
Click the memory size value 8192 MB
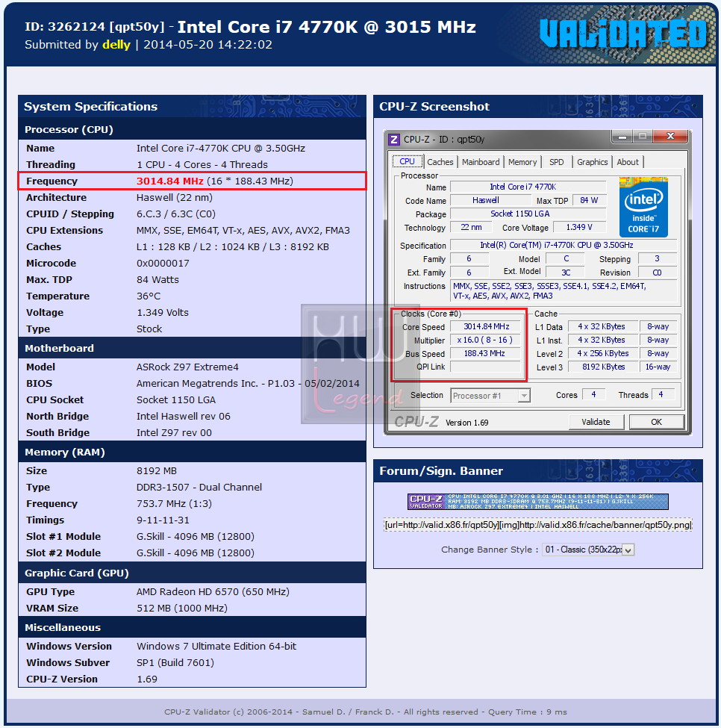point(156,471)
